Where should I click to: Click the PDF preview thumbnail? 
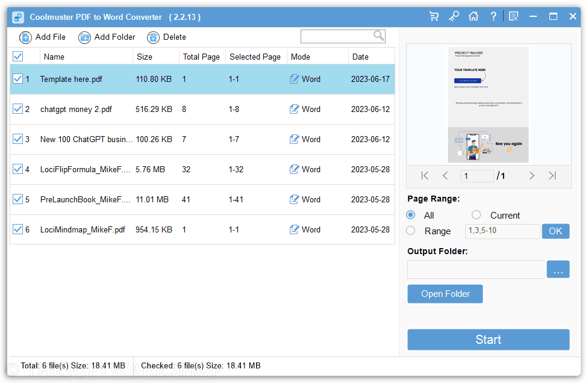tap(488, 105)
